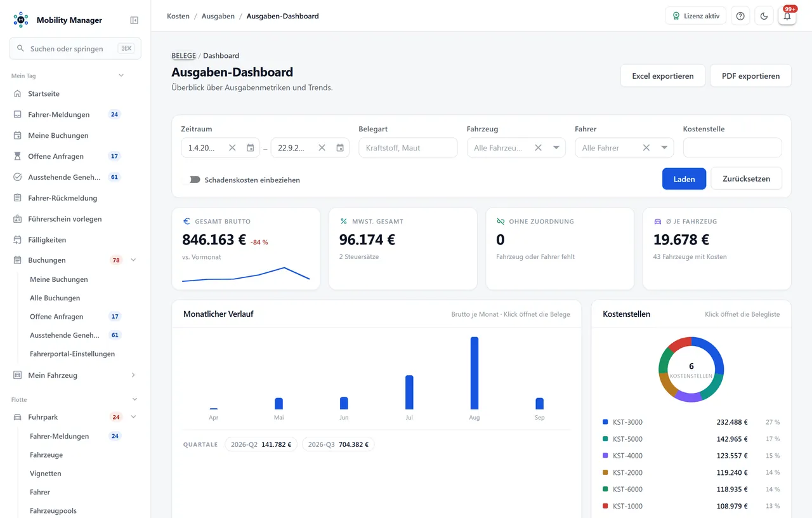The image size is (812, 518).
Task: Open notifications bell with 99+ badge
Action: 787,16
